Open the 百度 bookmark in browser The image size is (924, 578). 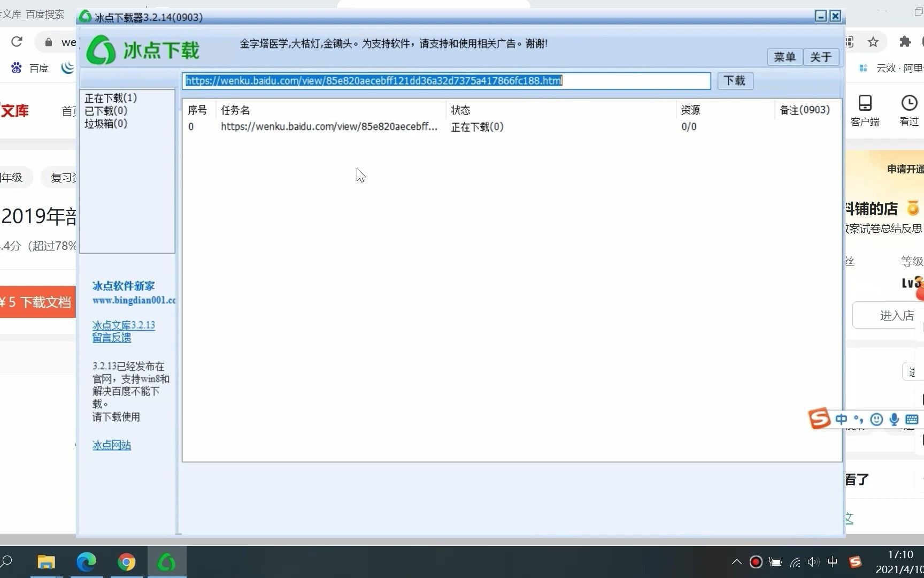(30, 68)
